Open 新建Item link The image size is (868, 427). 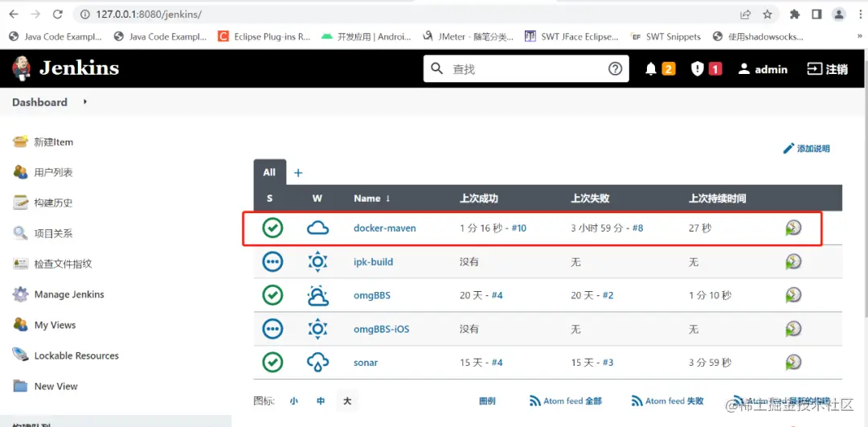pos(54,142)
